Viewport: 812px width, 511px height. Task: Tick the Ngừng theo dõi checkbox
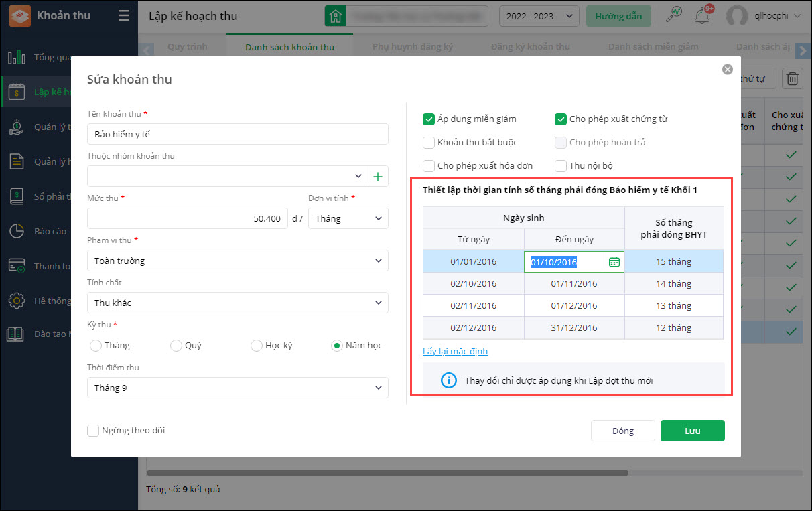point(94,431)
